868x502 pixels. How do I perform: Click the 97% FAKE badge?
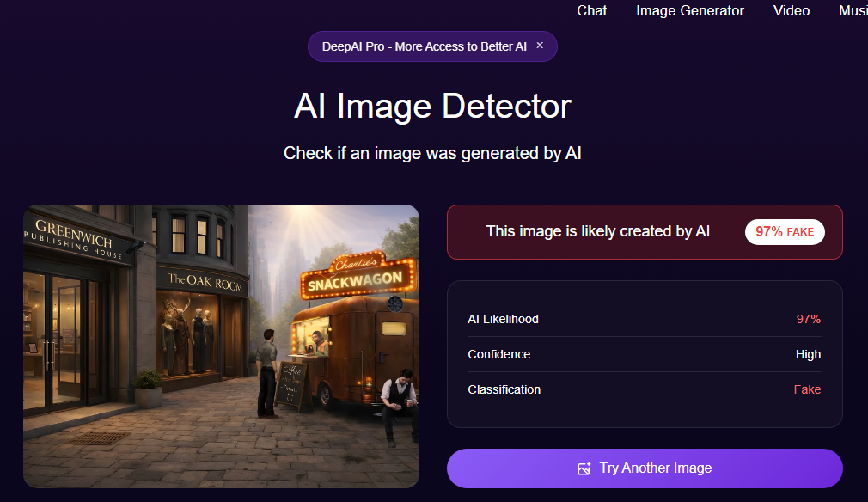(x=785, y=232)
